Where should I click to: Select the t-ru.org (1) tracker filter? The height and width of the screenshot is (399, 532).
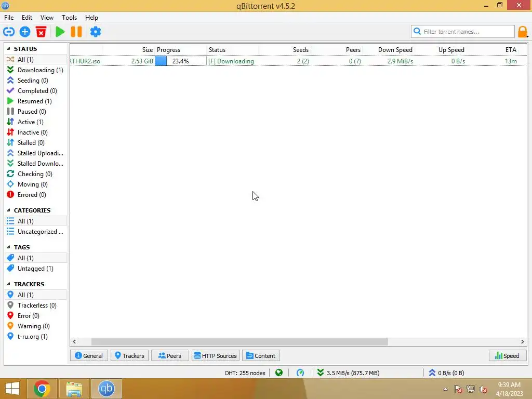(x=36, y=337)
